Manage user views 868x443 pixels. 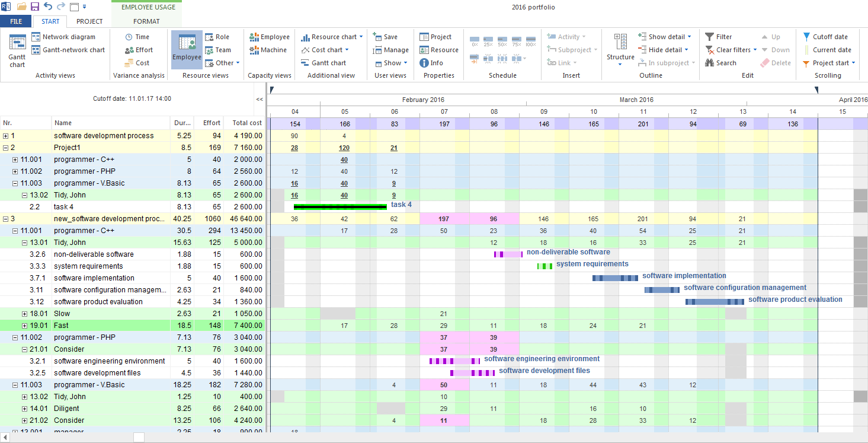click(390, 50)
